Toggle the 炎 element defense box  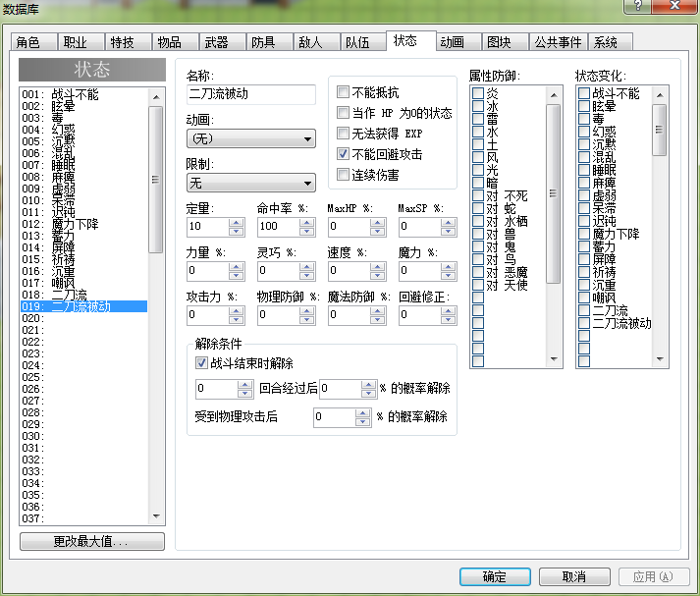point(478,93)
